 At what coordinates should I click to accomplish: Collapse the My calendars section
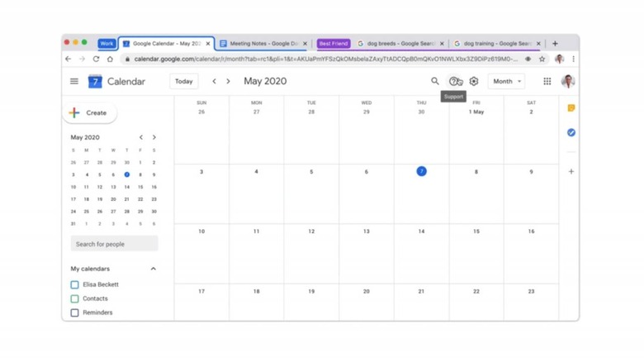(x=154, y=269)
